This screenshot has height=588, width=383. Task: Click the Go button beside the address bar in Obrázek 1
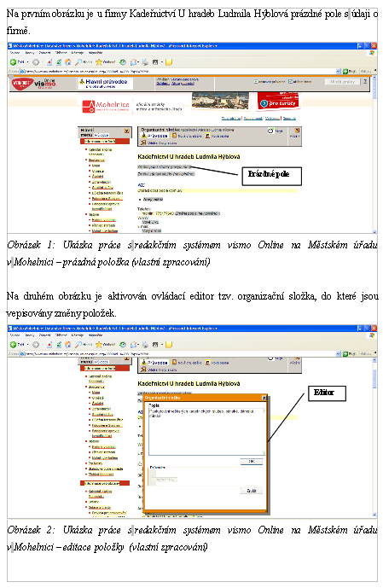pyautogui.click(x=349, y=71)
